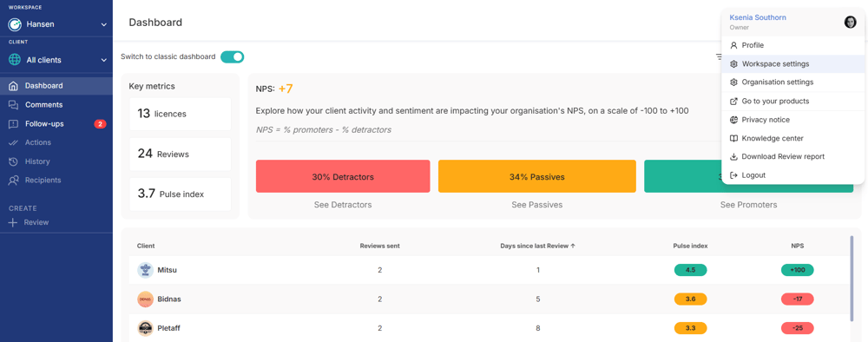Click the See Detractors link
The image size is (868, 342).
tap(343, 205)
